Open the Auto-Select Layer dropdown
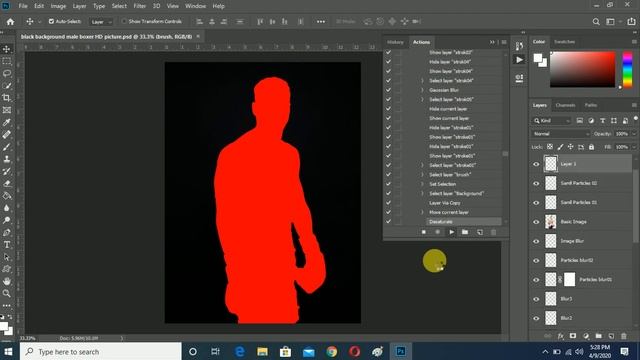The image size is (640, 360). tap(101, 22)
